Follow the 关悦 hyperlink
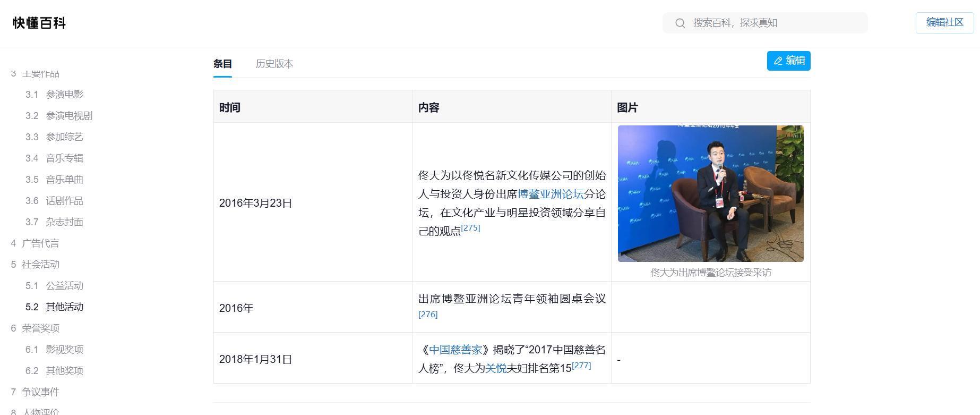 point(496,368)
